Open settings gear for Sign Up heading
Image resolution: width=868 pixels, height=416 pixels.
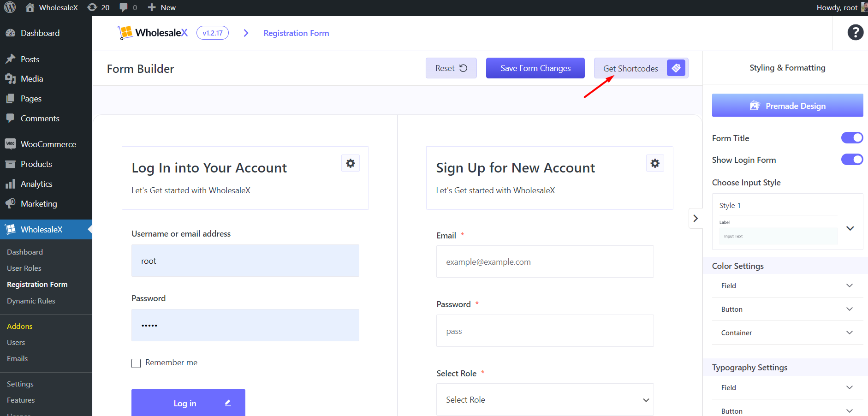point(655,163)
